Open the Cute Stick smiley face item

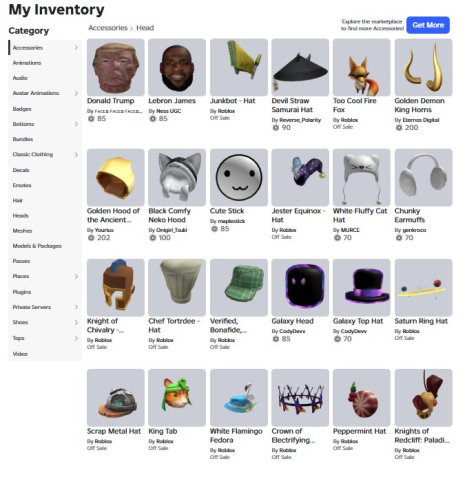coord(239,177)
